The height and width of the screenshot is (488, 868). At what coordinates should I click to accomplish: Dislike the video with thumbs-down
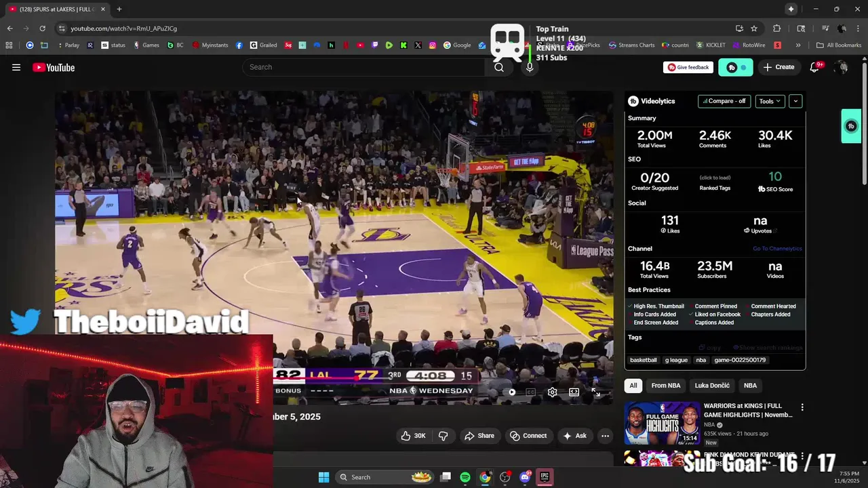click(x=443, y=436)
